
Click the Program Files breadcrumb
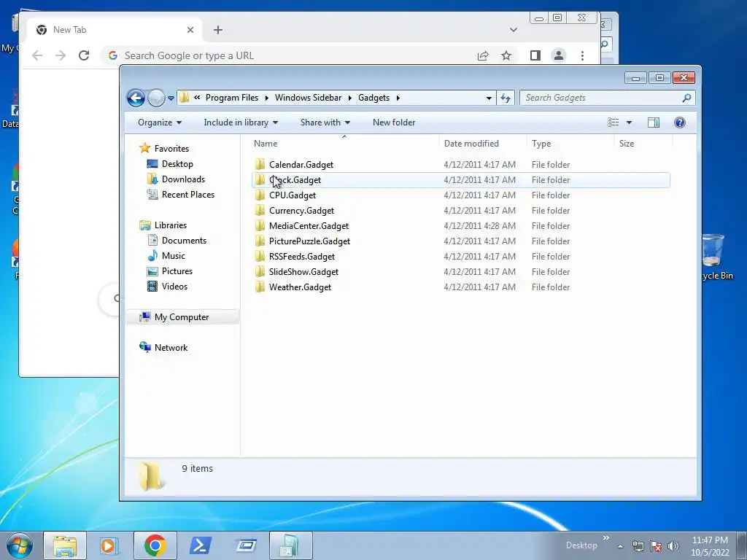(x=232, y=98)
